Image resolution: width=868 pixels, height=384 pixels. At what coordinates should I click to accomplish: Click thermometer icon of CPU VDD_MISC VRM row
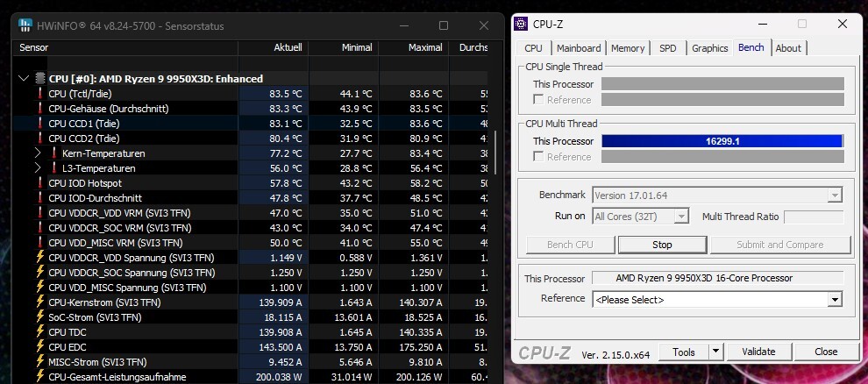pos(39,243)
